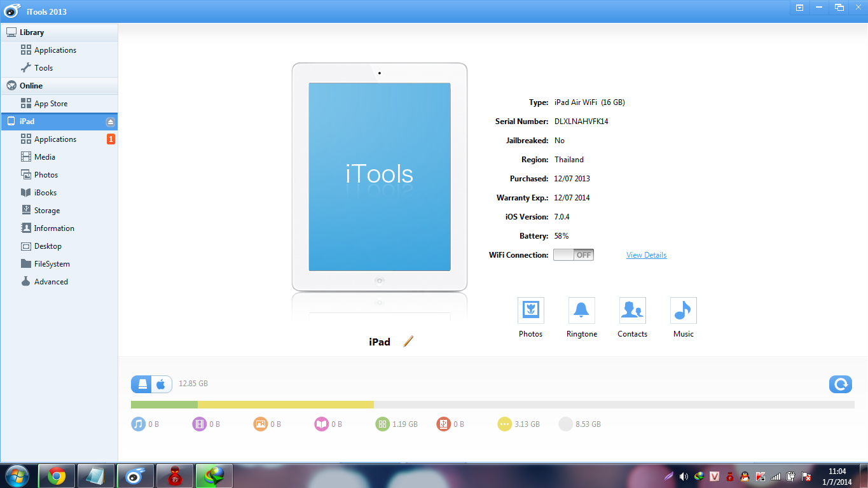Click the green segment of storage bar
The height and width of the screenshot is (488, 868).
[164, 405]
